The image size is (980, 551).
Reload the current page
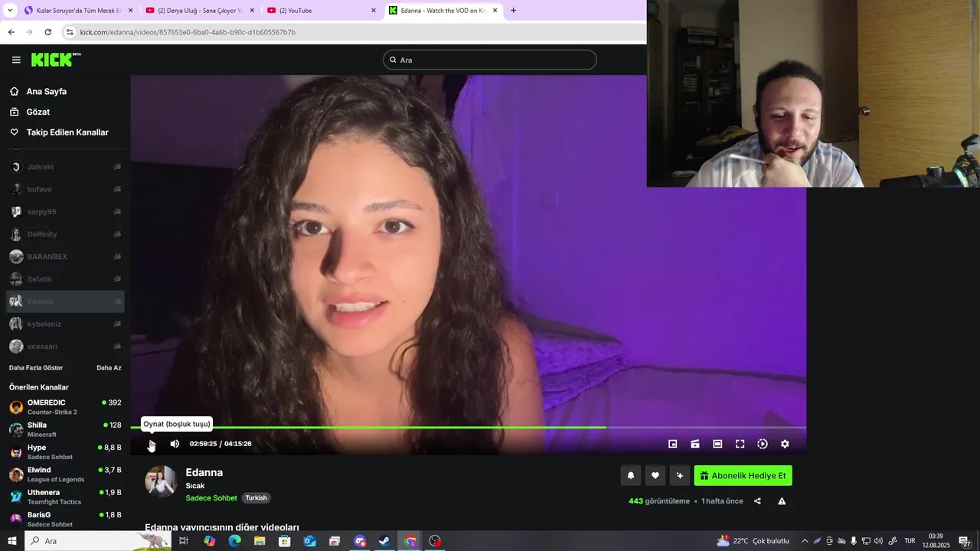click(x=47, y=32)
